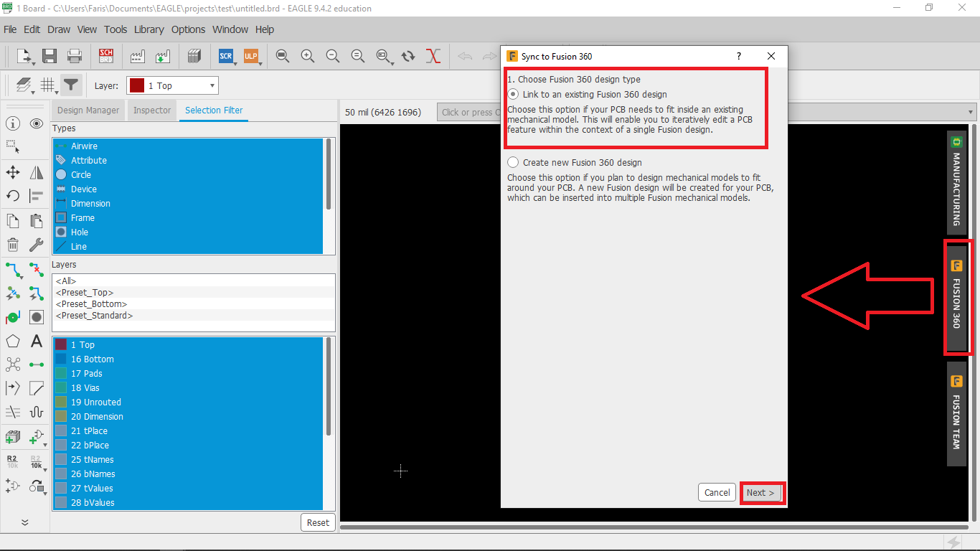Viewport: 980px width, 551px height.
Task: Select the Move tool in the left toolbar
Action: coord(13,172)
